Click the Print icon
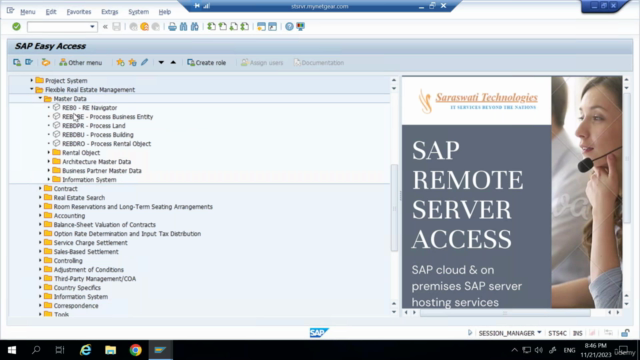Screen dimensions: 640x360 (x=172, y=27)
